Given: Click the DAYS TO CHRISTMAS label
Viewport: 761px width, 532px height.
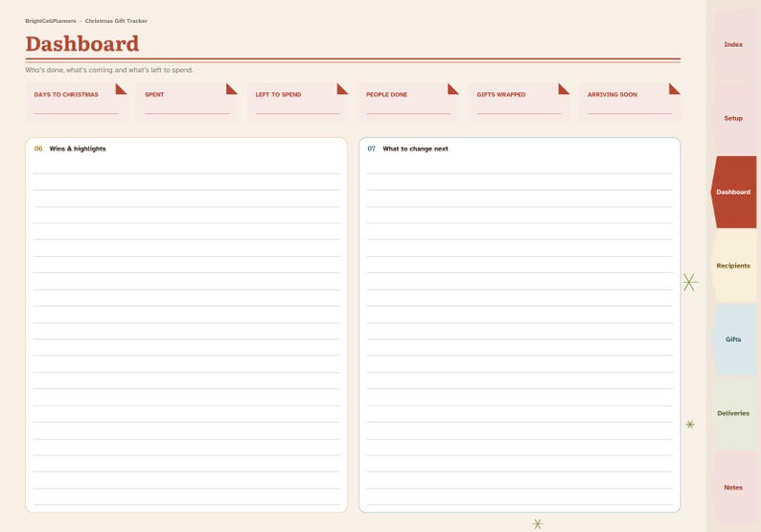Looking at the screenshot, I should point(66,95).
